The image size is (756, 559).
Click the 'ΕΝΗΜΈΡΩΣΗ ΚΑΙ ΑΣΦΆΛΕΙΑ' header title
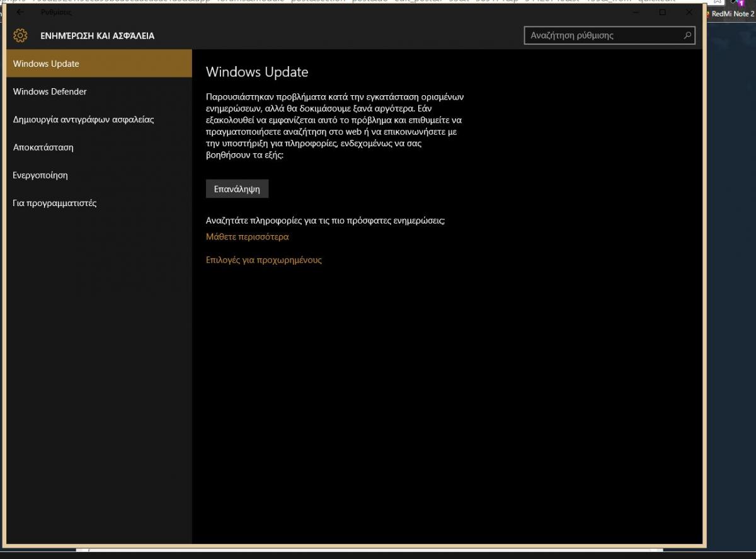click(x=97, y=36)
